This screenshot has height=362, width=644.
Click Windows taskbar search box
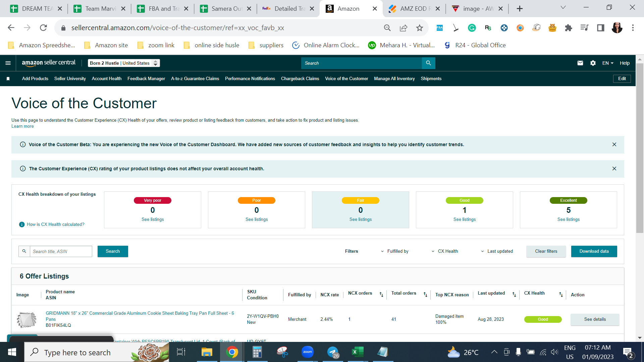(97, 352)
